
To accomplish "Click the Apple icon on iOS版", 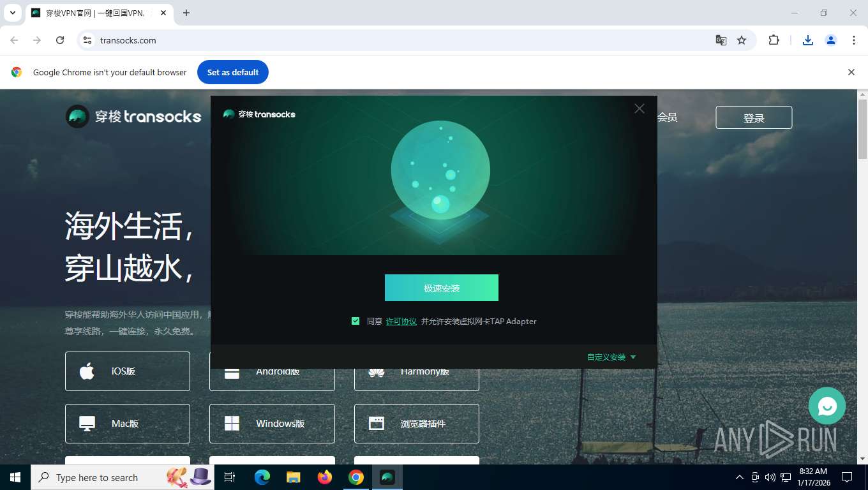I will pos(87,371).
